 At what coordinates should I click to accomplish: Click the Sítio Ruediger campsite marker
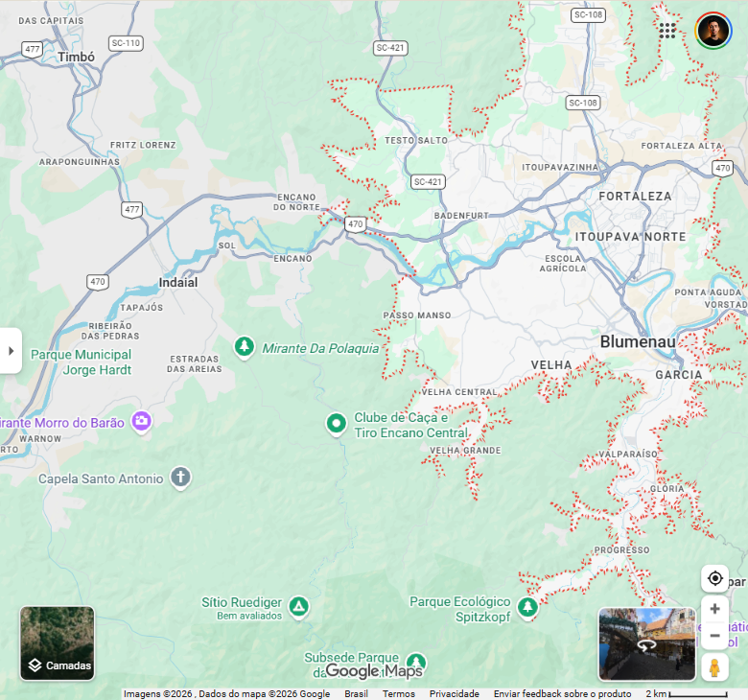(299, 607)
